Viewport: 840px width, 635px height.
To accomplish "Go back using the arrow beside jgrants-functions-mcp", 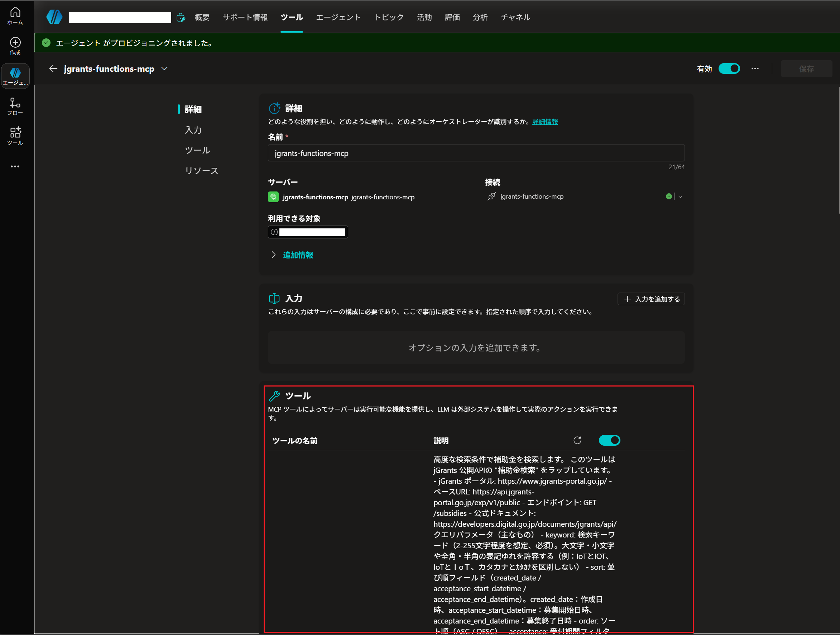I will (x=53, y=68).
